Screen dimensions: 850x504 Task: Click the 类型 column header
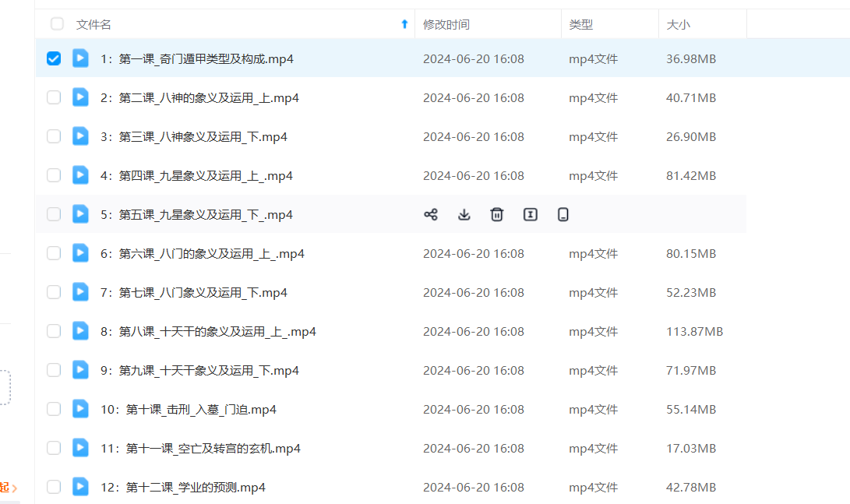(x=581, y=24)
